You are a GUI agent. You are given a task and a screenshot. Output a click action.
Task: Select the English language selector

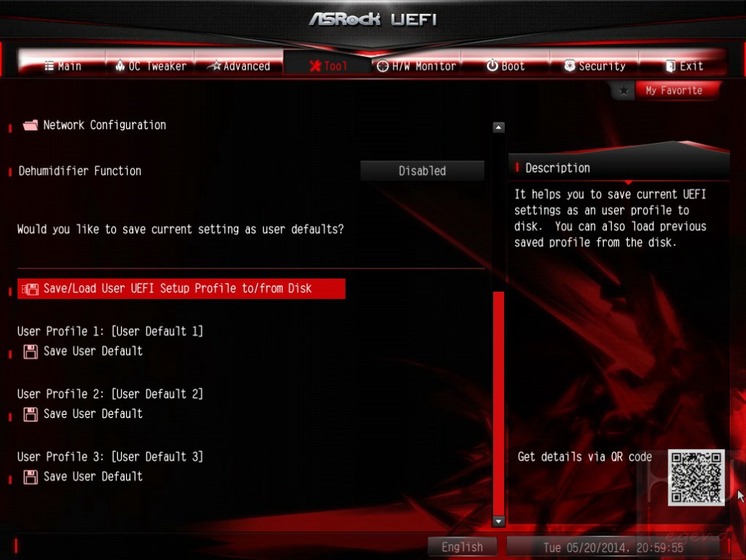click(462, 547)
